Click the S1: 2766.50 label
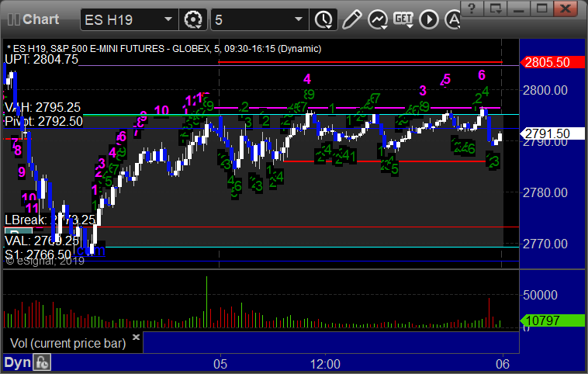 [x=38, y=255]
